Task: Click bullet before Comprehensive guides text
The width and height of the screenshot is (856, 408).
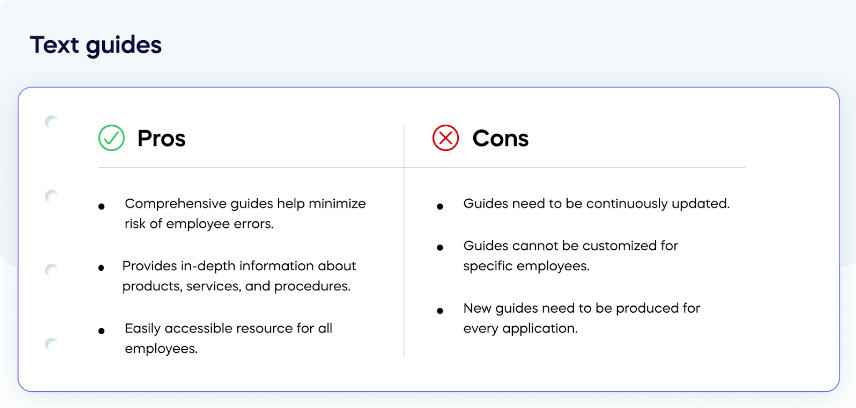Action: (x=101, y=206)
